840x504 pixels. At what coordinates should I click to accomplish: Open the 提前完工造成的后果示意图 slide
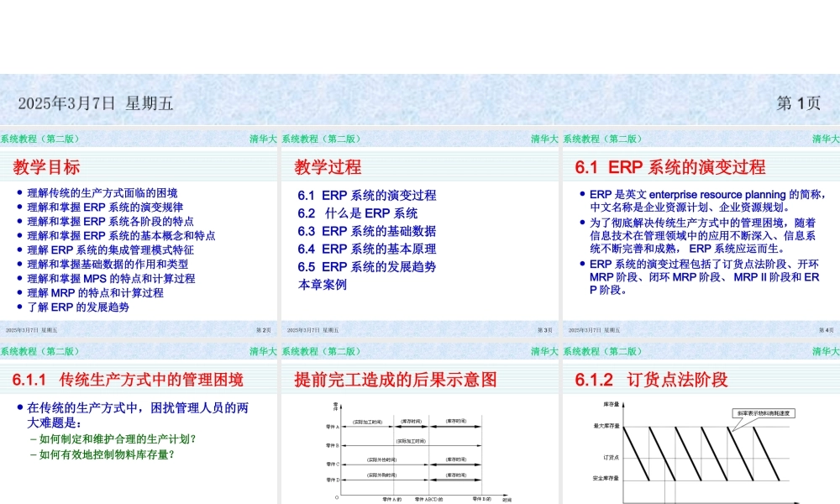pyautogui.click(x=419, y=423)
